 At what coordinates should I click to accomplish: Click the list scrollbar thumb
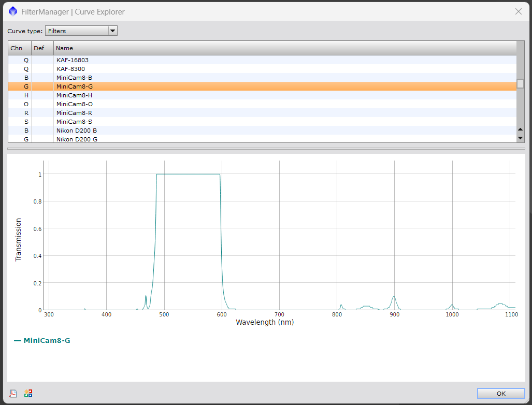[x=520, y=83]
